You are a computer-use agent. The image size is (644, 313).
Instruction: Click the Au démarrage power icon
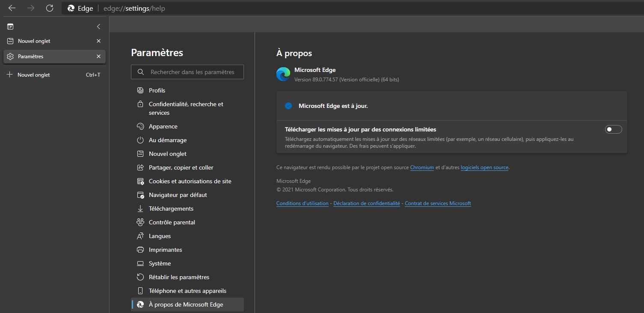(140, 140)
